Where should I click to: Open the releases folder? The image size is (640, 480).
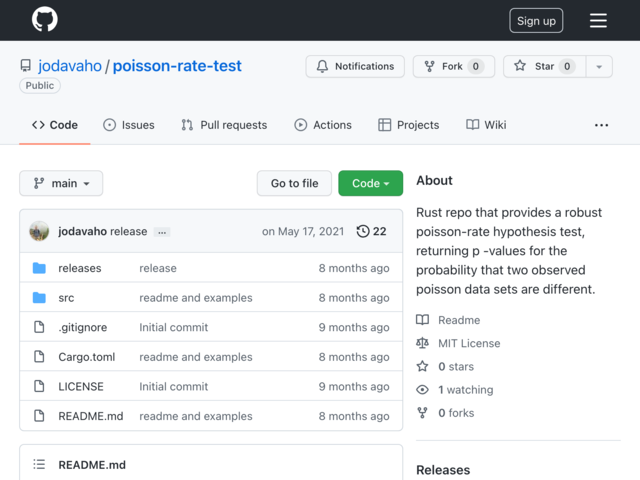(80, 268)
